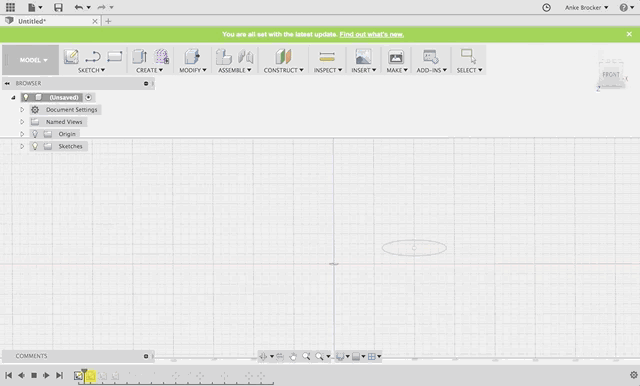This screenshot has height=386, width=640.
Task: Open the CONSTRUCT dropdown menu
Action: (284, 70)
